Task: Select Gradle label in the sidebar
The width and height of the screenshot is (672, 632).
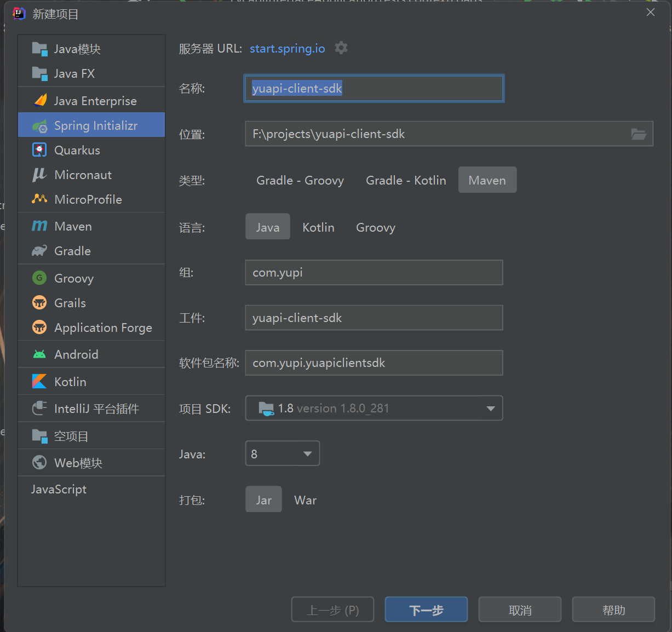Action: coord(73,251)
